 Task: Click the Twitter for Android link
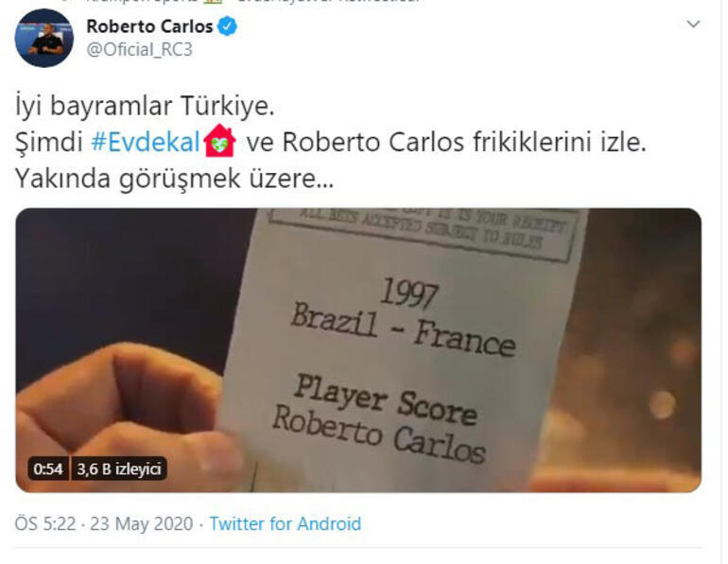click(286, 523)
